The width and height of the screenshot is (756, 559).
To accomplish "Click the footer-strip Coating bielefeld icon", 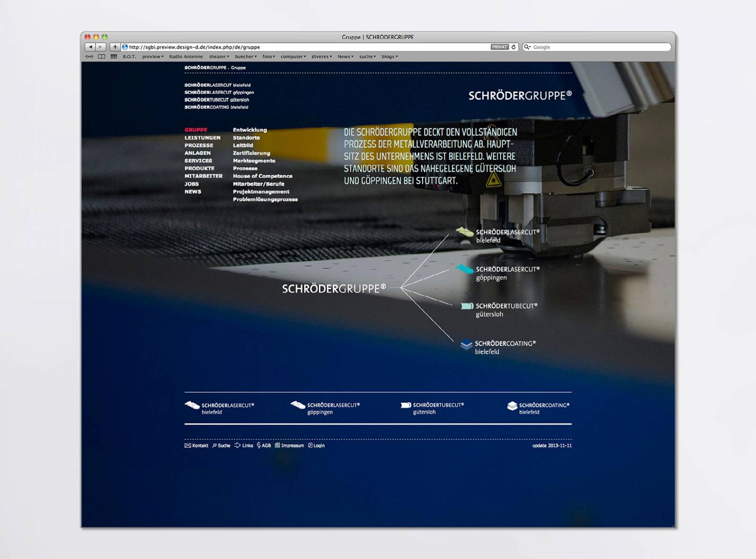I will click(512, 406).
